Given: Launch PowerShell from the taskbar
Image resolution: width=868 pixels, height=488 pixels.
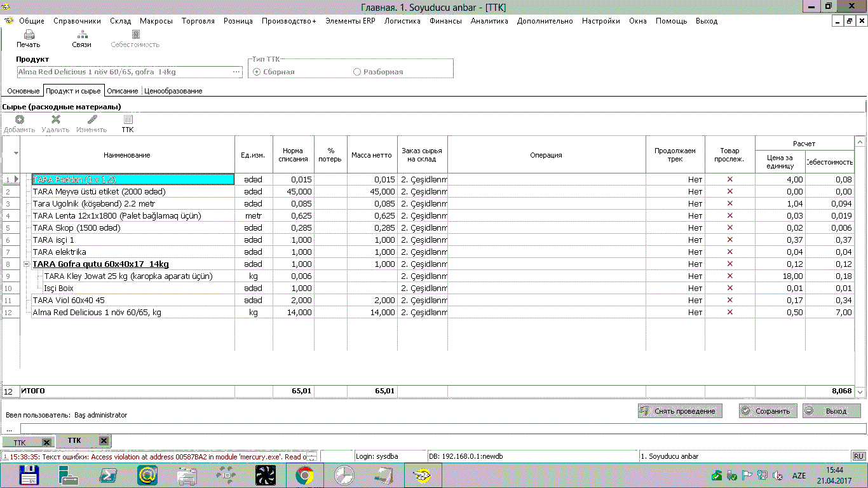Looking at the screenshot, I should click(107, 475).
